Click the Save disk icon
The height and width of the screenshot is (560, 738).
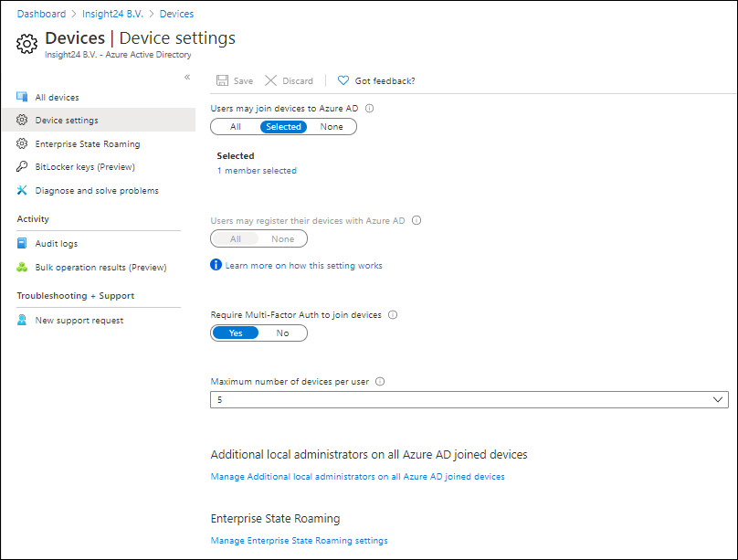pyautogui.click(x=222, y=80)
